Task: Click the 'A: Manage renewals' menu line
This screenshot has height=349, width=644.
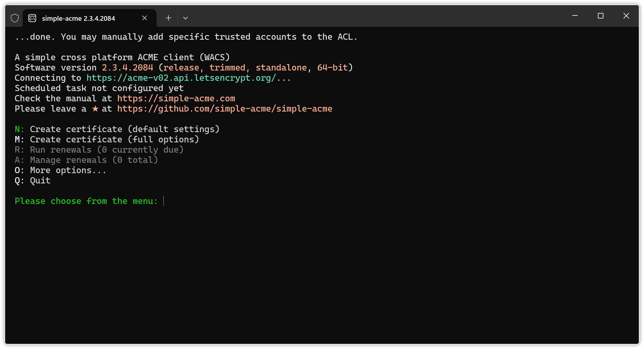Action: tap(86, 160)
